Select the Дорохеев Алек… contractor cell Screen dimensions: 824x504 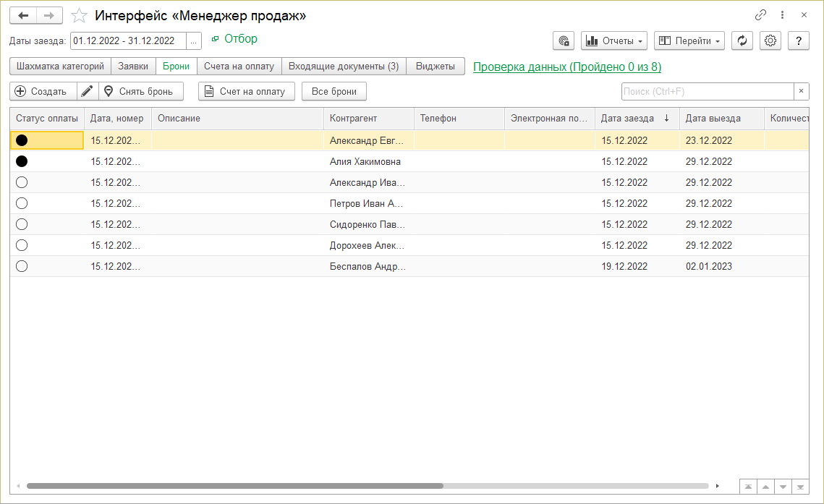pyautogui.click(x=368, y=245)
